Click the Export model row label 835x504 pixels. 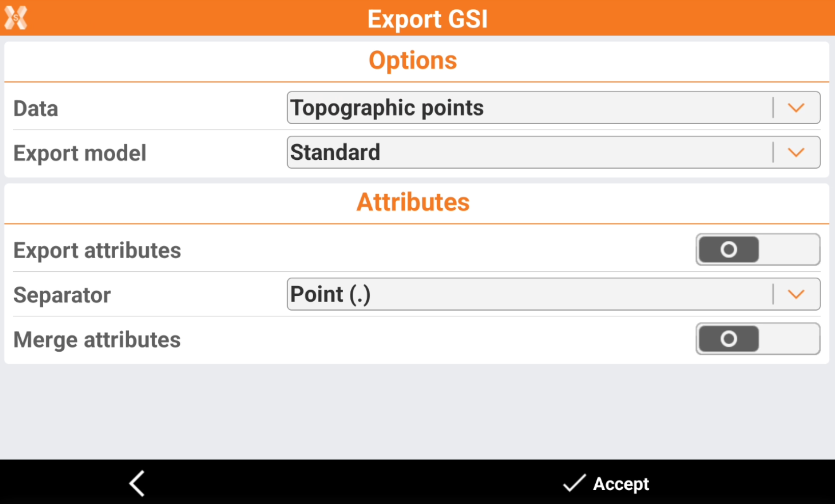[x=80, y=153]
